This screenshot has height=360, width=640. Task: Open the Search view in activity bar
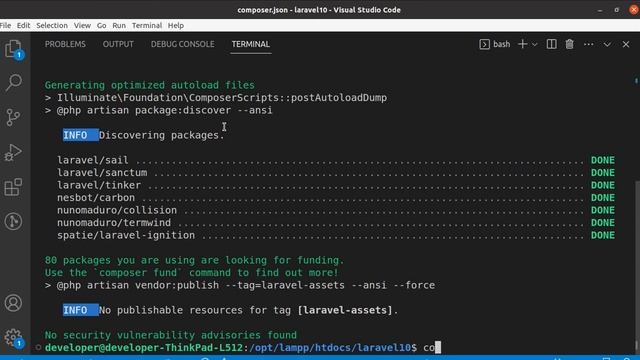point(13,82)
